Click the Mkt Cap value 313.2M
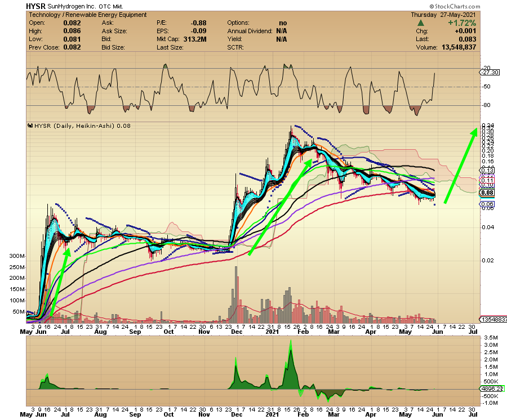Screen dimensions: 507x420 coord(195,39)
